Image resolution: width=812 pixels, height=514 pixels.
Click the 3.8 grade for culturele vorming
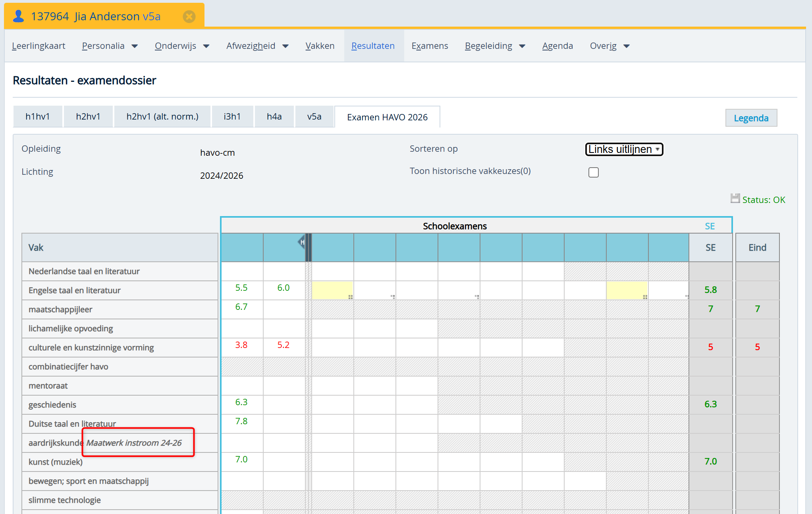point(241,345)
